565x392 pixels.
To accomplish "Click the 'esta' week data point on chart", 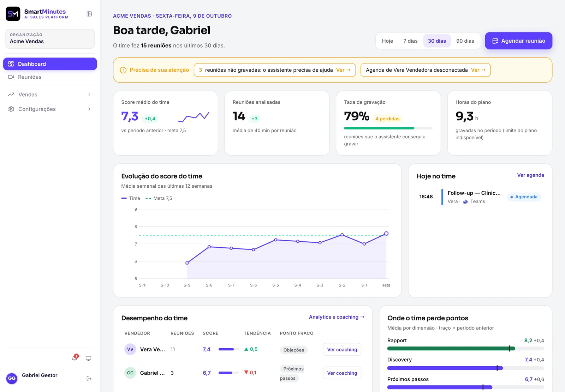I will tap(386, 234).
